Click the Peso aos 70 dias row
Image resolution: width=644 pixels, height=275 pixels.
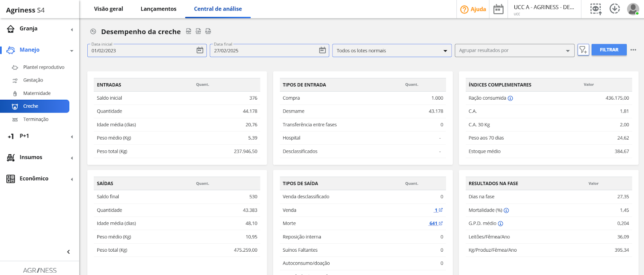[x=549, y=138]
